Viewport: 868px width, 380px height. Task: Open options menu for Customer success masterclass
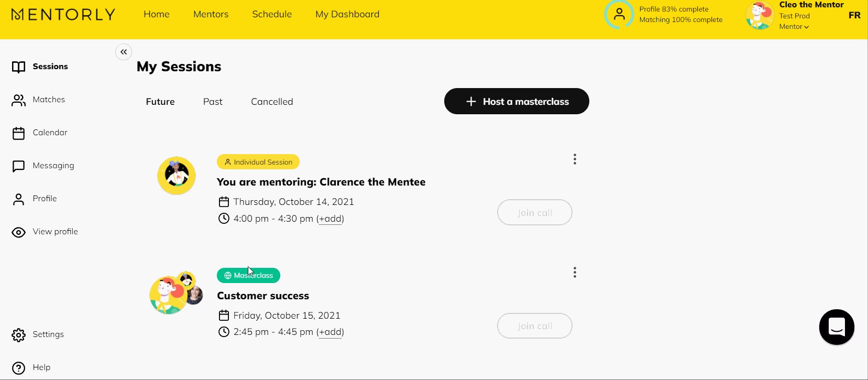(575, 273)
